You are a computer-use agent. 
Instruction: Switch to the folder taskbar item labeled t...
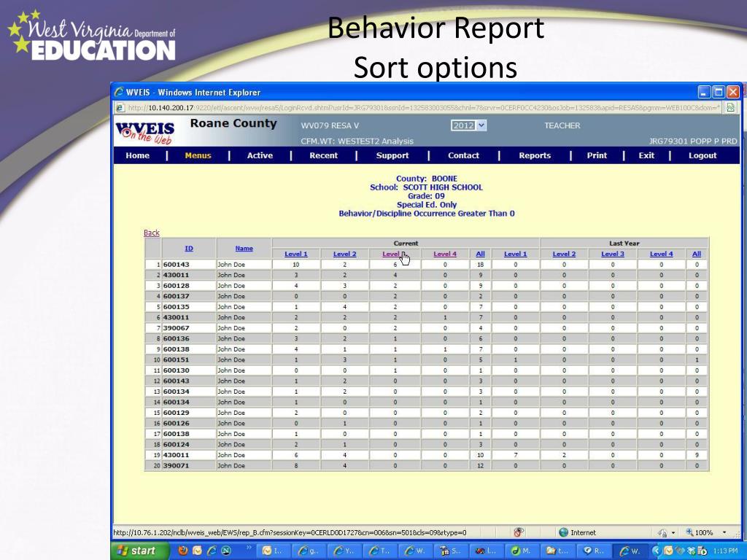557,551
